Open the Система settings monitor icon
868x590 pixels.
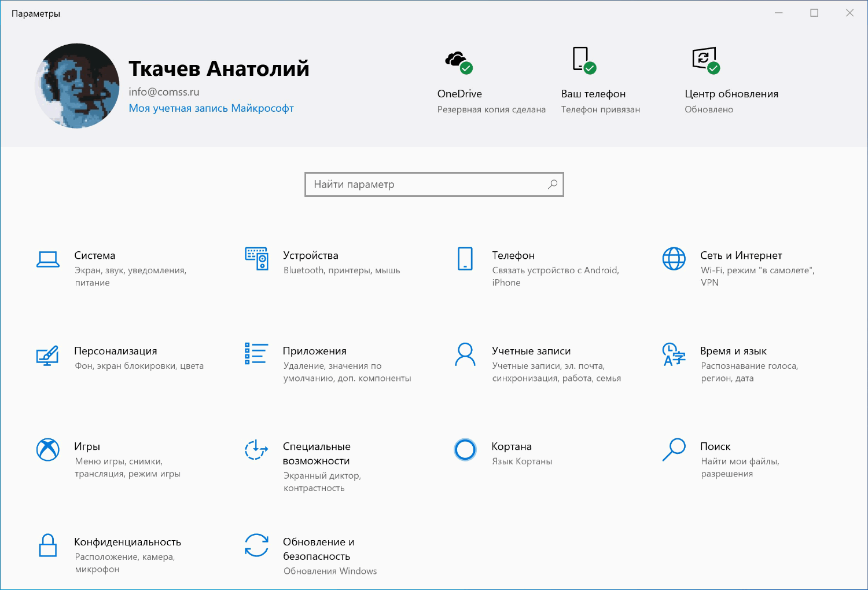pyautogui.click(x=48, y=259)
